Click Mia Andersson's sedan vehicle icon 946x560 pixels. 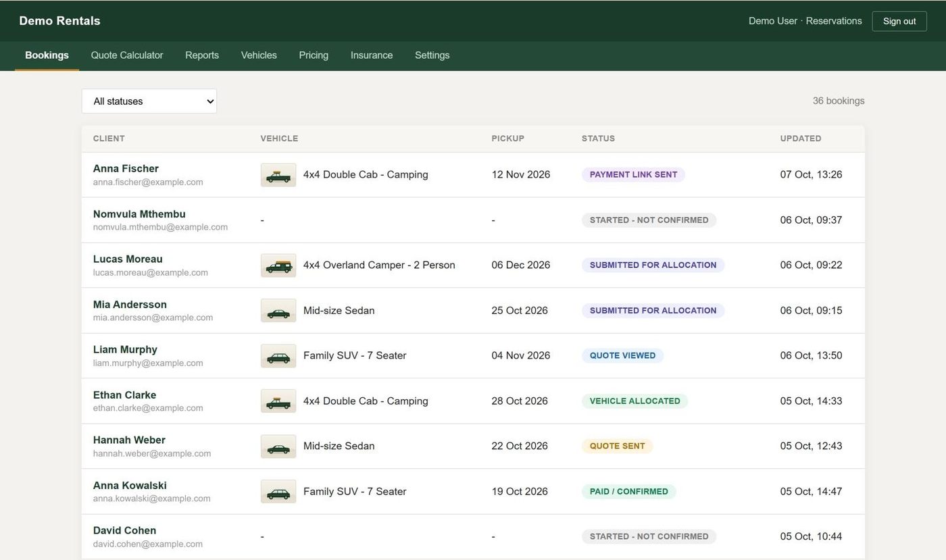pyautogui.click(x=278, y=311)
